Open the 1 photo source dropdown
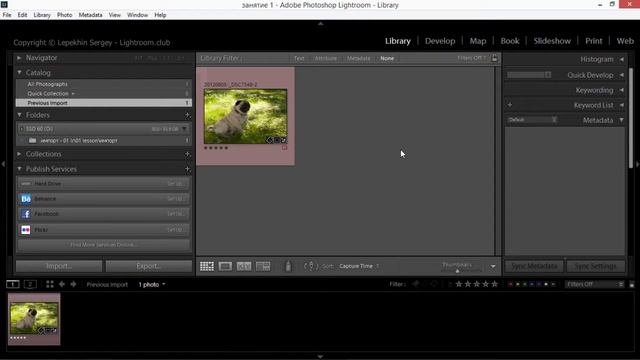 click(152, 284)
